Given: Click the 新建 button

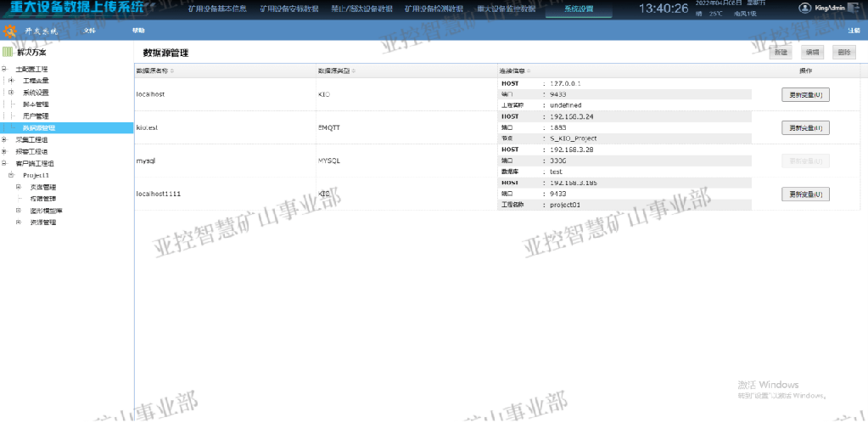Looking at the screenshot, I should pos(781,53).
